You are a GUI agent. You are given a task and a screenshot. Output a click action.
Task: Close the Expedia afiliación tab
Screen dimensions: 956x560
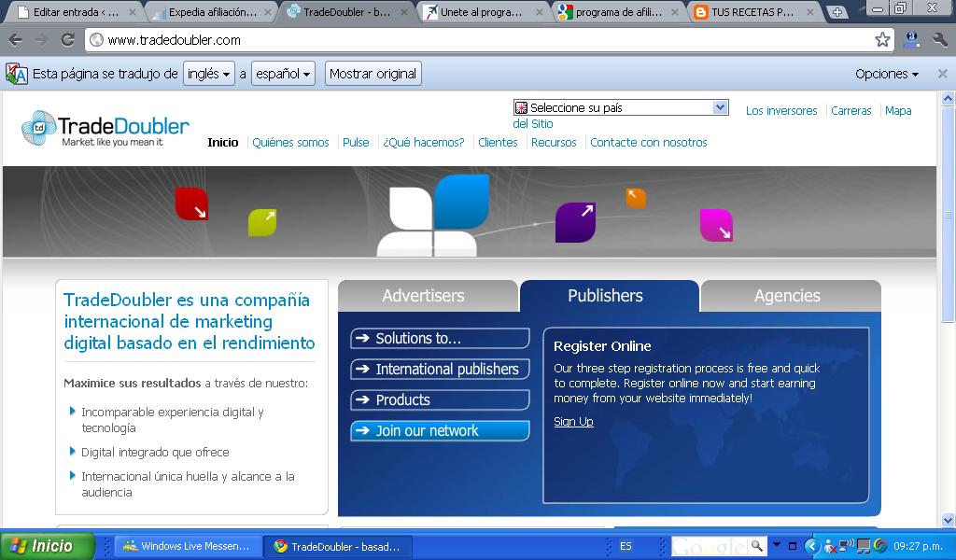click(268, 11)
